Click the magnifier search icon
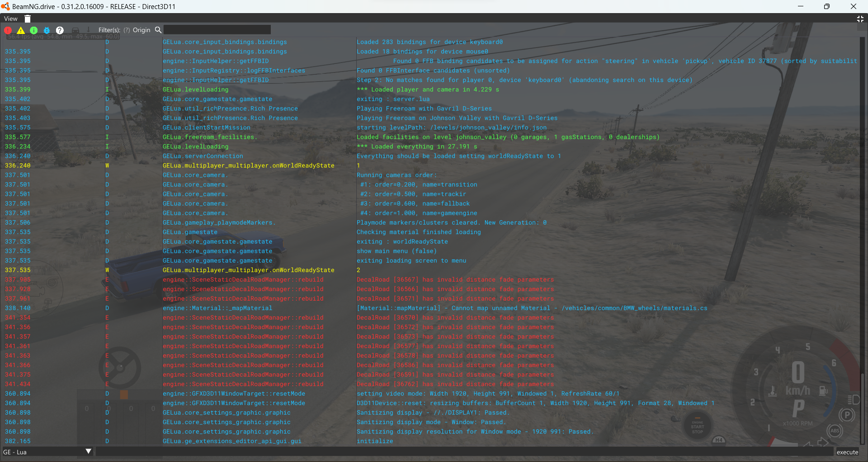The width and height of the screenshot is (868, 462). coord(158,30)
